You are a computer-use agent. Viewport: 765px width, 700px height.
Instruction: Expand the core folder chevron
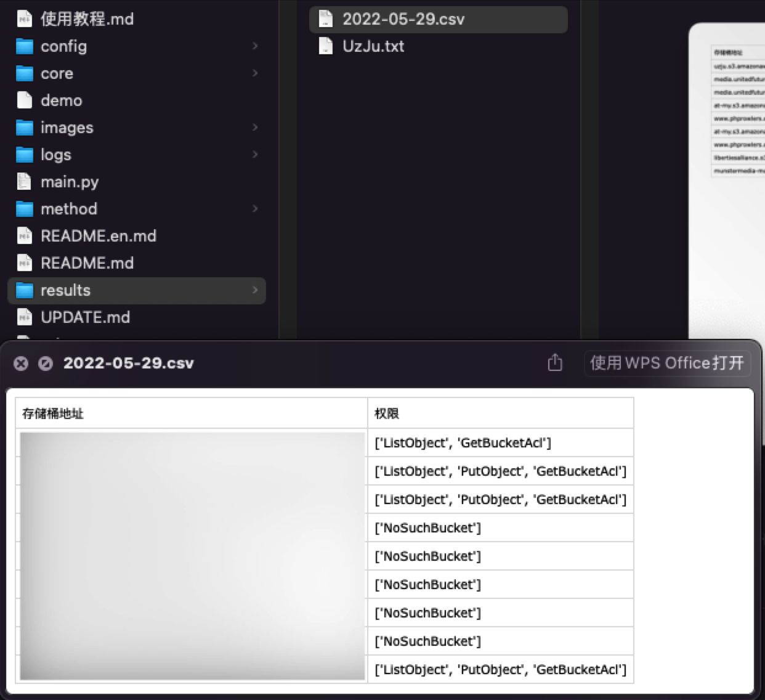coord(255,73)
